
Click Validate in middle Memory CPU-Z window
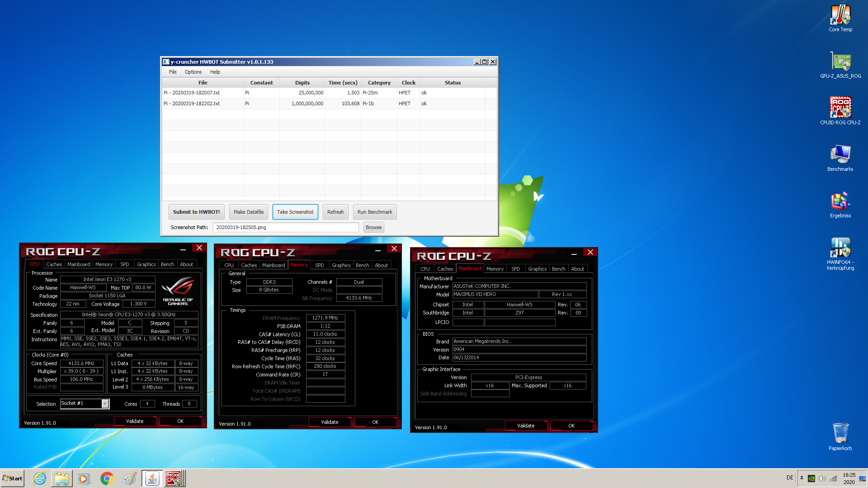(x=330, y=422)
